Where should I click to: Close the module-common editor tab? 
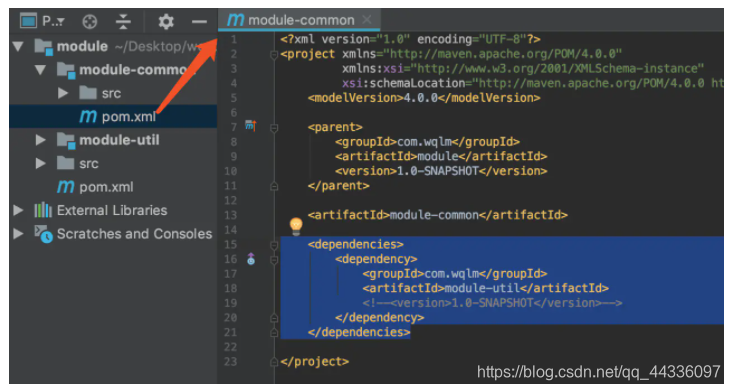pos(367,20)
